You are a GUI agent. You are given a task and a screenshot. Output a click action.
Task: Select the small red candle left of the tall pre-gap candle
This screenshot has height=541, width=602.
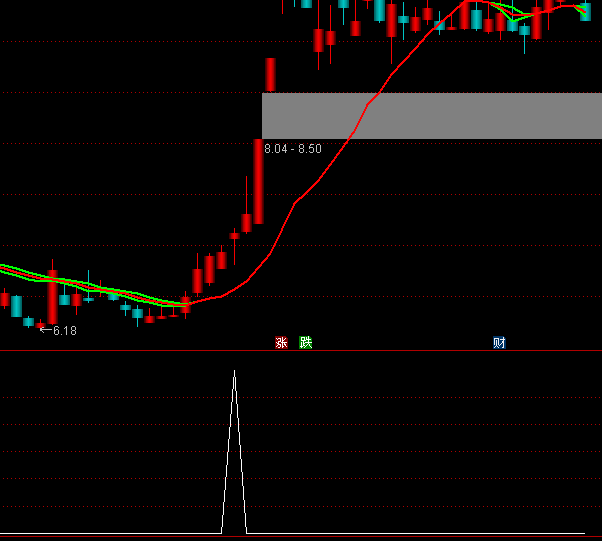click(x=246, y=223)
